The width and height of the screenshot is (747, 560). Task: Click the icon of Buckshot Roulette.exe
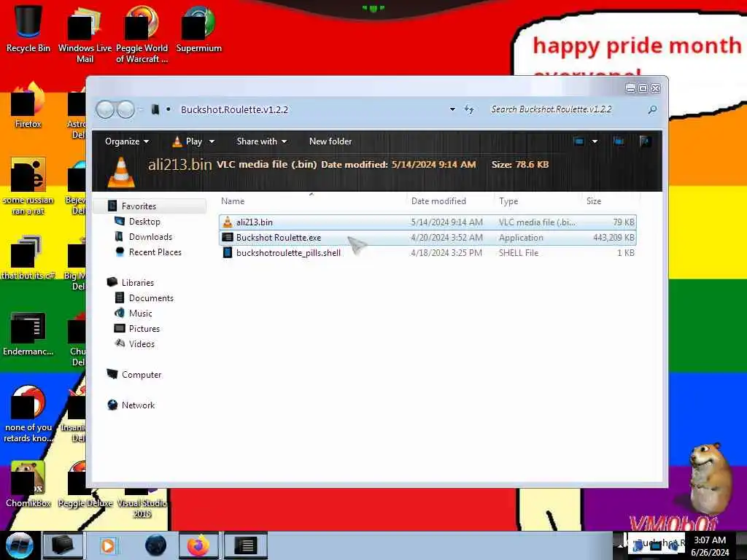click(x=228, y=237)
